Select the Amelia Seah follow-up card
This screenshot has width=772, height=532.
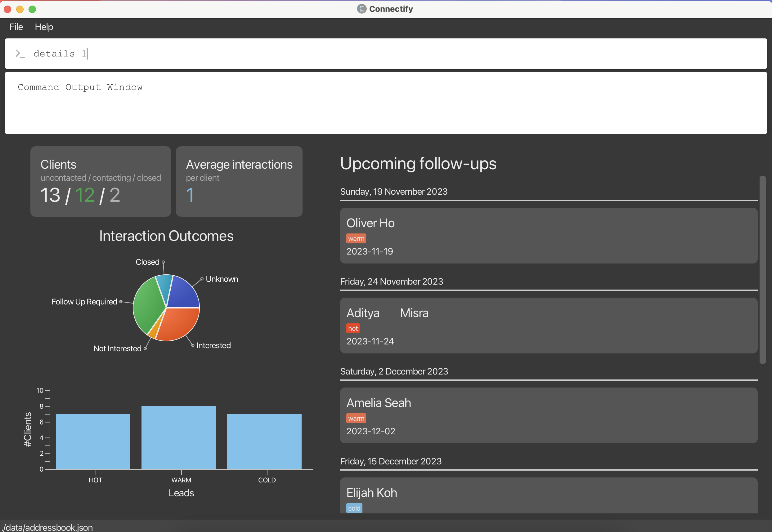click(x=549, y=415)
